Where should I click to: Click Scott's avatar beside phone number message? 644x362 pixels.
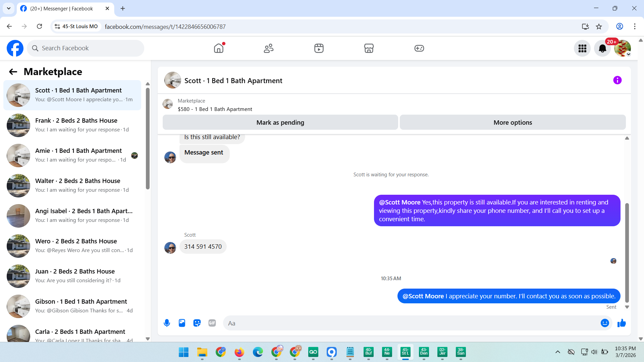(170, 248)
